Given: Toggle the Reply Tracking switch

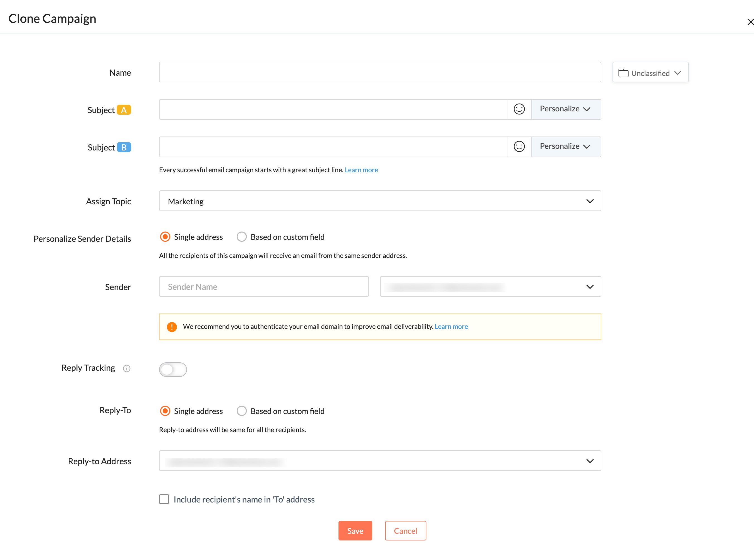Looking at the screenshot, I should [x=173, y=369].
